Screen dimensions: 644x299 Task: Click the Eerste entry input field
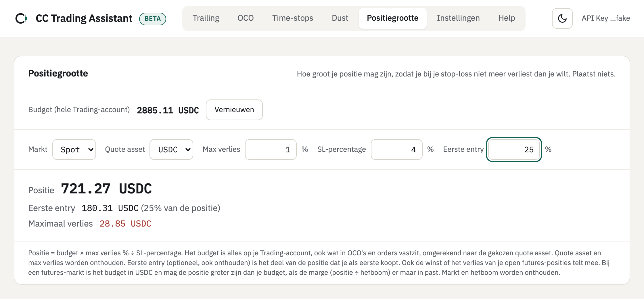tap(514, 149)
